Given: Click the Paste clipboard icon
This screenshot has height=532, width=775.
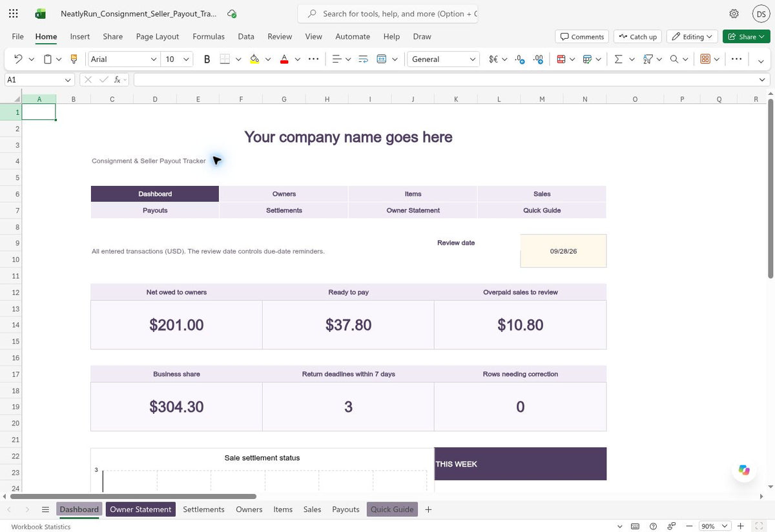Looking at the screenshot, I should click(48, 59).
